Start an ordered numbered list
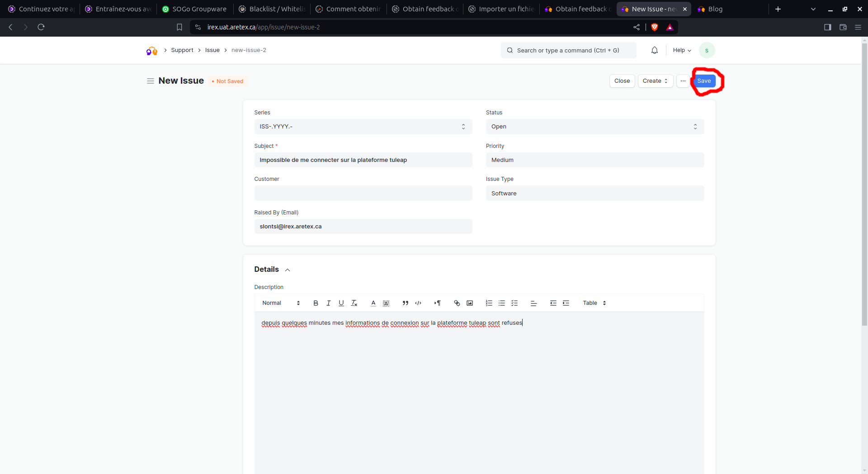The image size is (868, 474). [x=489, y=303]
